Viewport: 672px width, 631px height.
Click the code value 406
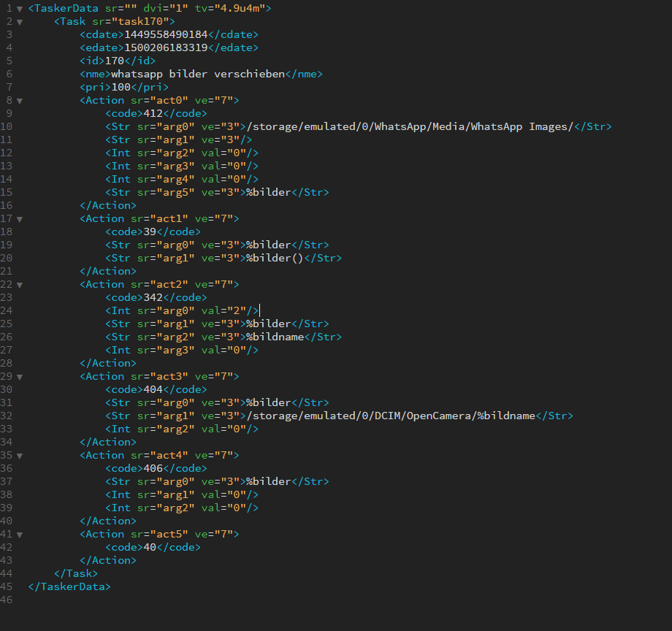click(x=153, y=468)
